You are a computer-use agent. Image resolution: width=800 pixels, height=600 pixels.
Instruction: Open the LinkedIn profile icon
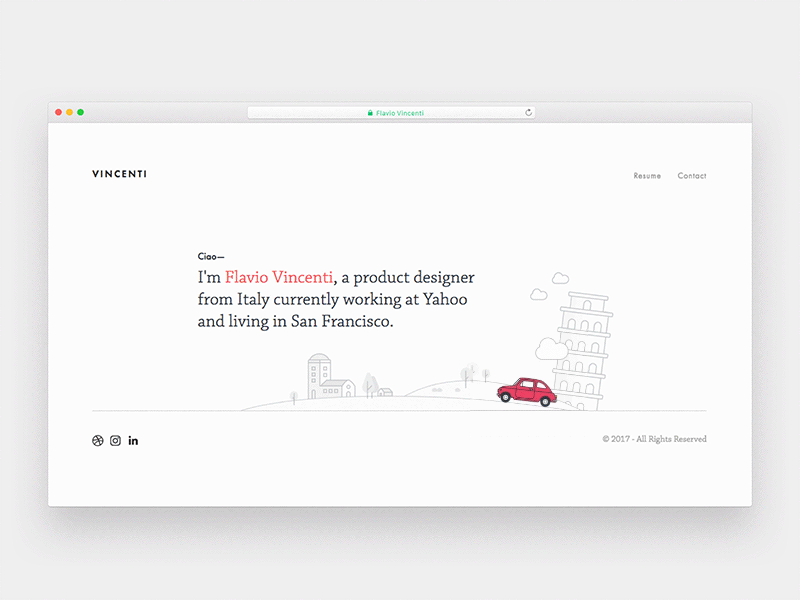pyautogui.click(x=134, y=441)
